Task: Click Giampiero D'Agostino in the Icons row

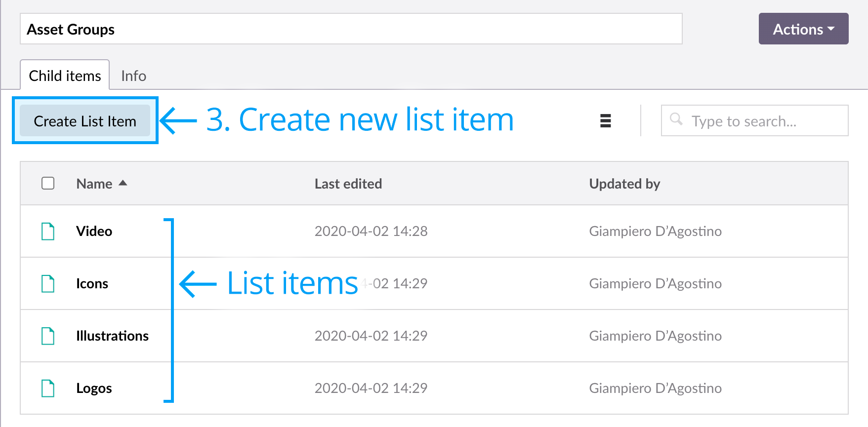Action: (655, 283)
